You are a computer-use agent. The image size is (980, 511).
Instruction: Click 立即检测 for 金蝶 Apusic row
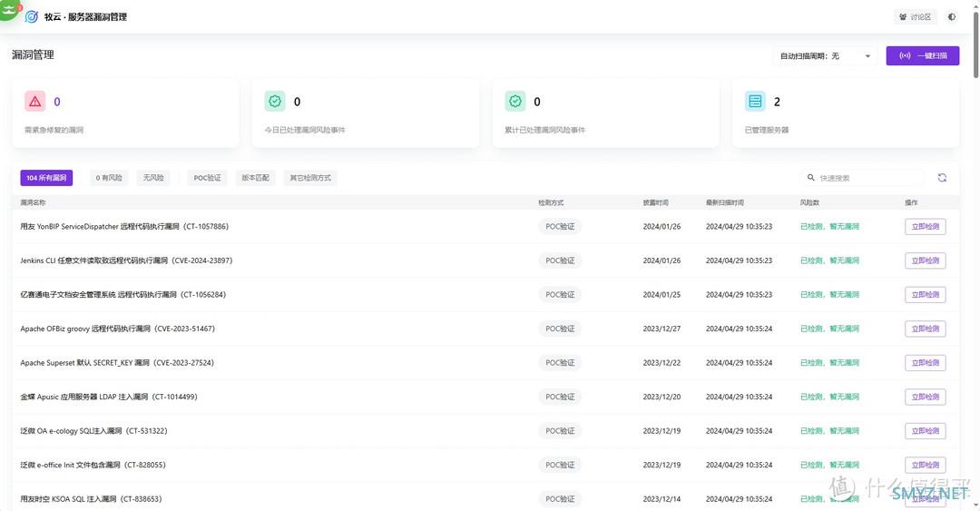pyautogui.click(x=925, y=398)
